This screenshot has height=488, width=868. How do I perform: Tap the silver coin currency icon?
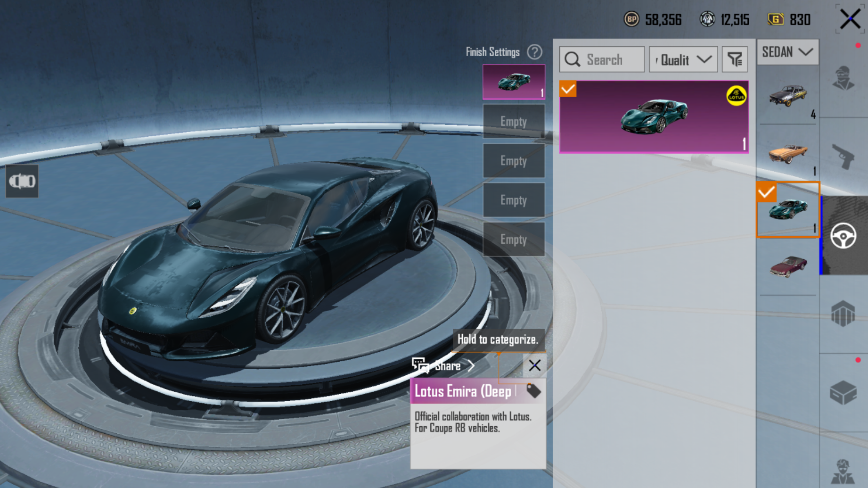[707, 19]
